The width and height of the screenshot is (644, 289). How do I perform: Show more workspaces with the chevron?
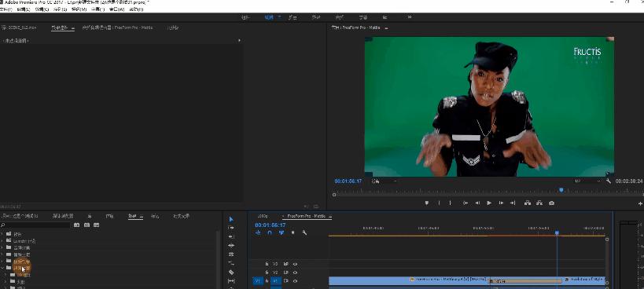(x=410, y=17)
